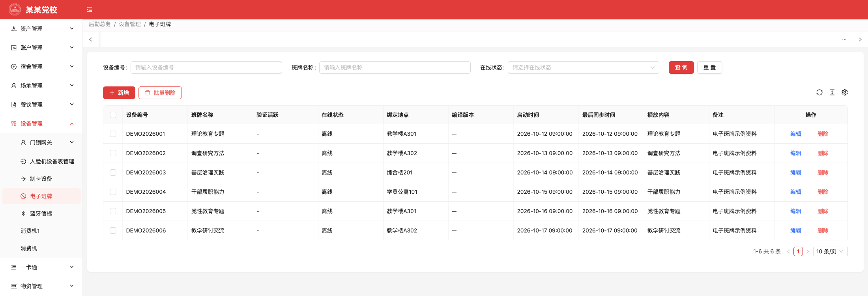Open the column settings gear icon
This screenshot has height=296, width=868.
pyautogui.click(x=845, y=92)
